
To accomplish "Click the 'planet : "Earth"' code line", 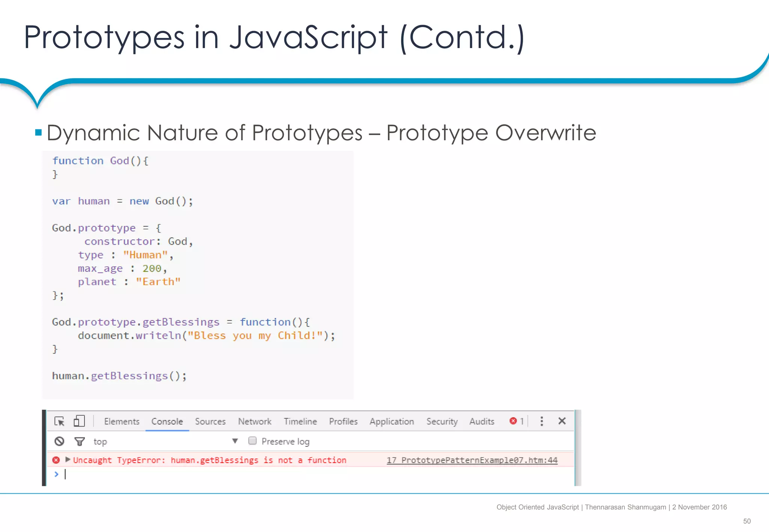I will [x=129, y=282].
